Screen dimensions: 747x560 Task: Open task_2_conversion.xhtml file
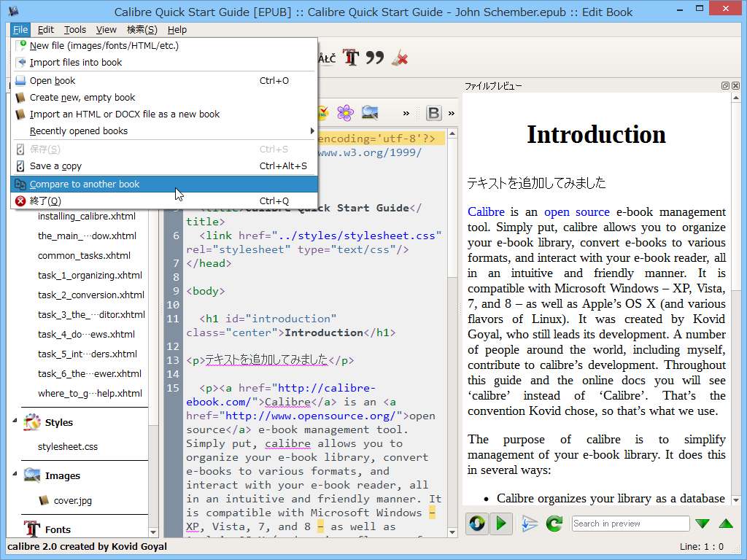(91, 295)
